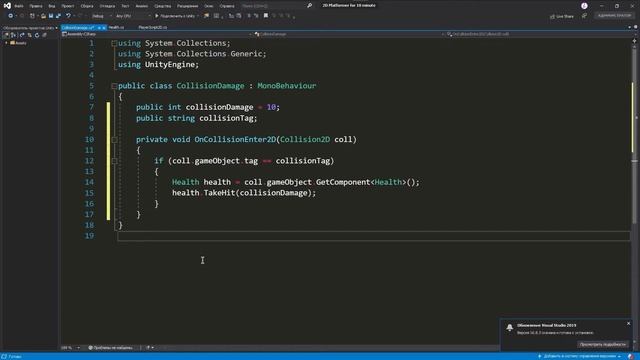640x360 pixels.
Task: Expand the Assets folder in Solution Explorer
Action: coord(7,43)
